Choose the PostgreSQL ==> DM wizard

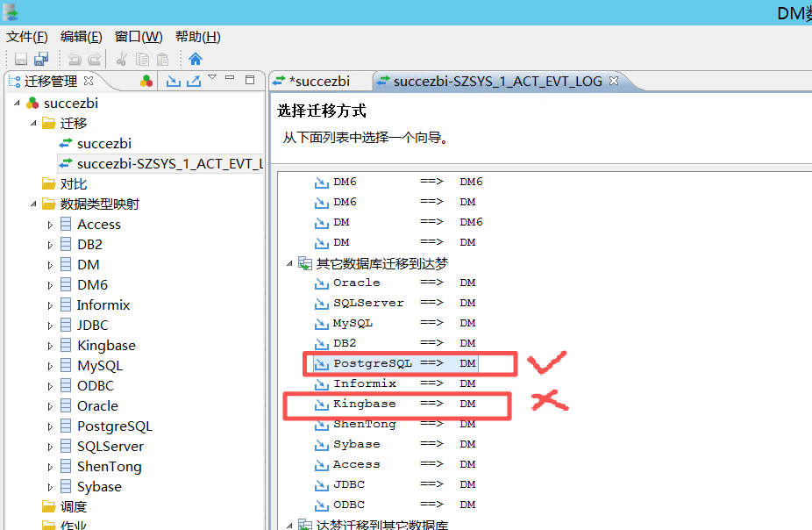coord(395,363)
